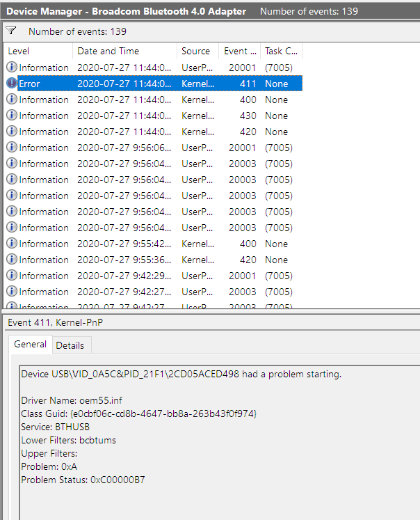Click info icon of 11:44 event 420 row
The width and height of the screenshot is (420, 520).
[12, 131]
